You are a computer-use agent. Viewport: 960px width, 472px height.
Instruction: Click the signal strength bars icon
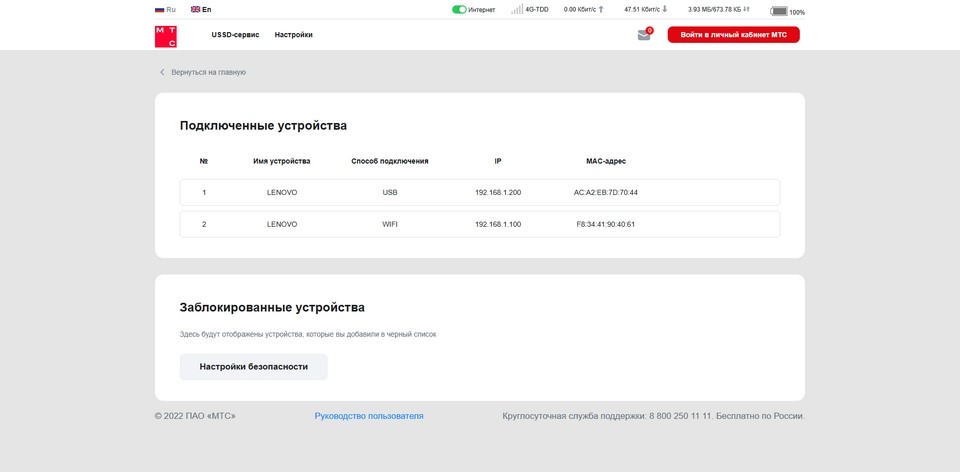tap(516, 10)
